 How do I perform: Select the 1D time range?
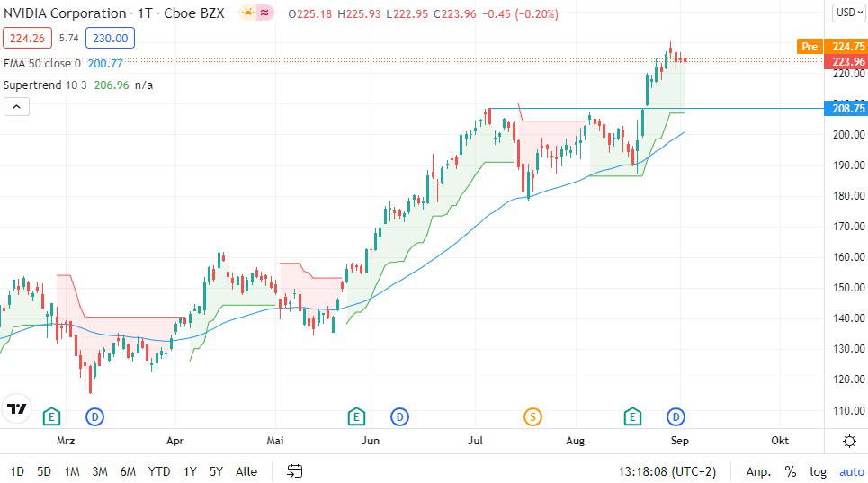(17, 472)
